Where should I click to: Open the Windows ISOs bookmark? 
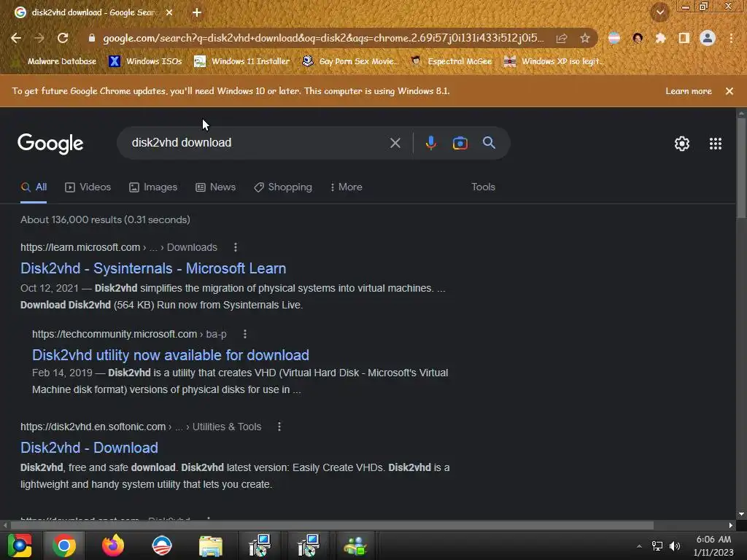tap(145, 61)
